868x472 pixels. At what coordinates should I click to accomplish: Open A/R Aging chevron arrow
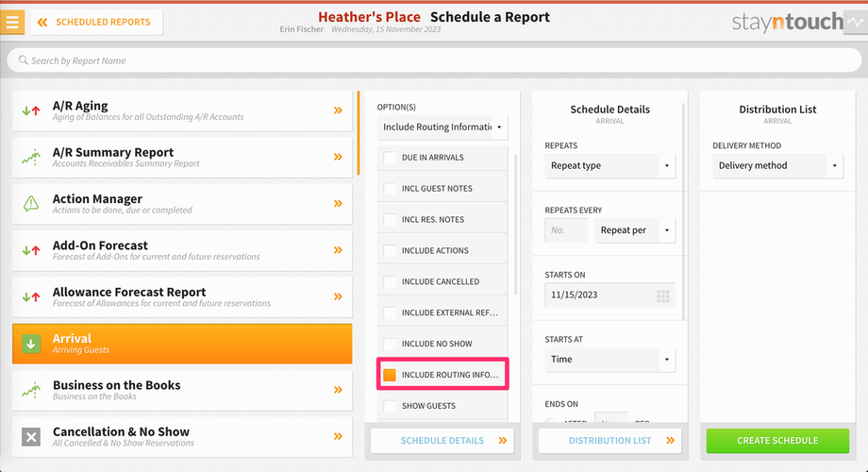pyautogui.click(x=338, y=110)
